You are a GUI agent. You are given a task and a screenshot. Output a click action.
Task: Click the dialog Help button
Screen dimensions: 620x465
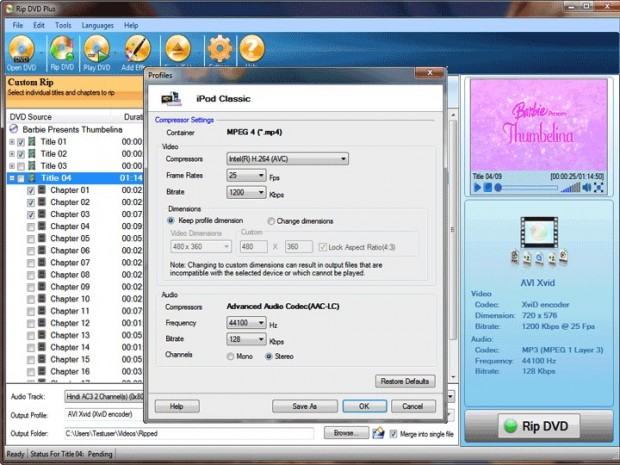click(x=177, y=406)
